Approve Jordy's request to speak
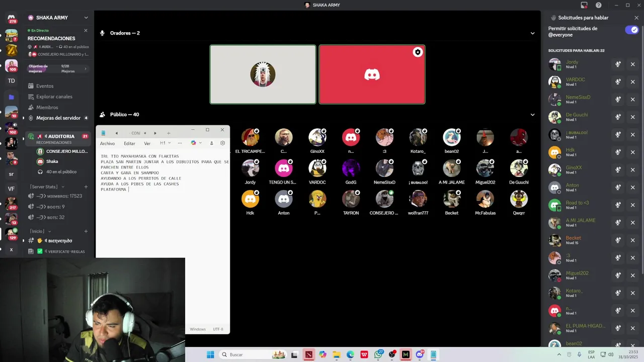The image size is (644, 362). coord(618,64)
